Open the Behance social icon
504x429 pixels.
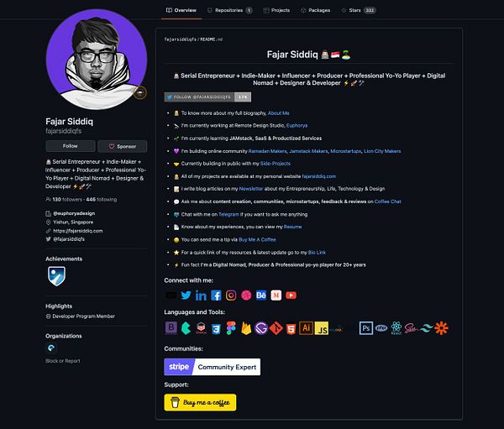click(x=261, y=295)
